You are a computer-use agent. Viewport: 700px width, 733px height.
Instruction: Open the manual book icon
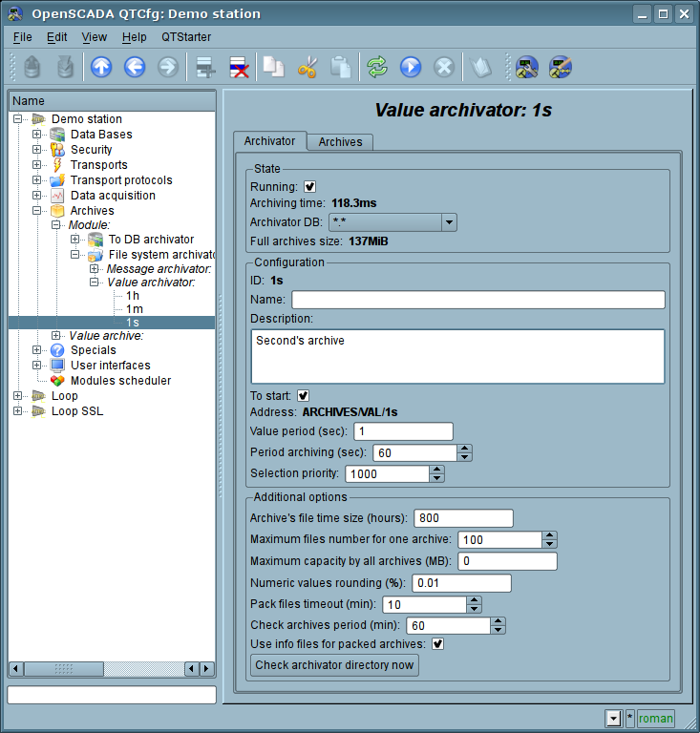coord(480,68)
